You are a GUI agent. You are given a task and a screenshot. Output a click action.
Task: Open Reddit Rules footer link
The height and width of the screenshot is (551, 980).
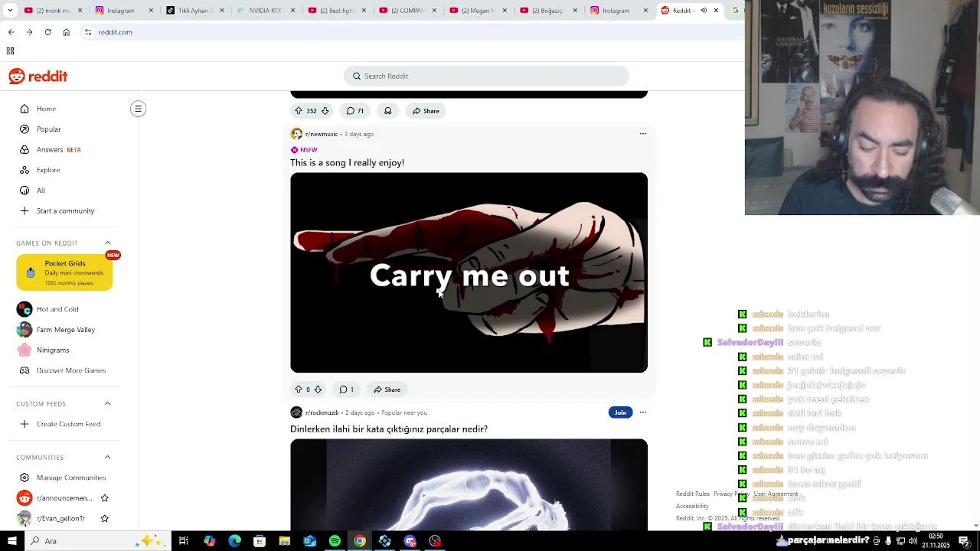[x=693, y=494]
